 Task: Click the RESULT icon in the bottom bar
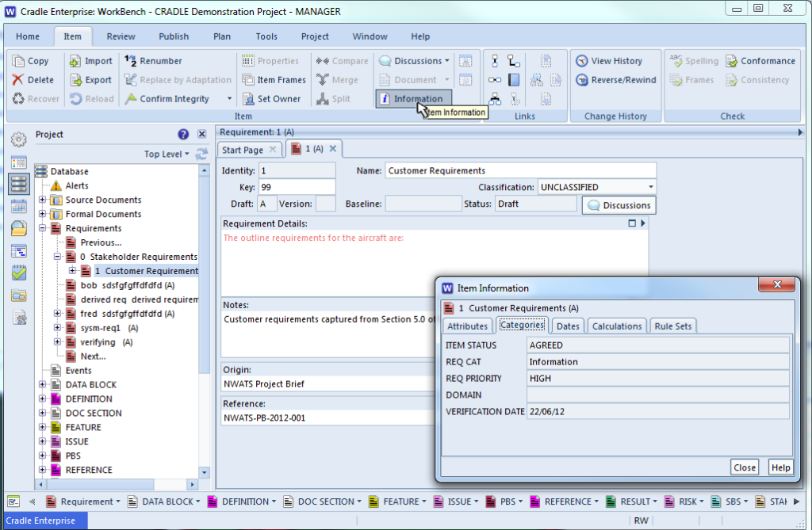(x=611, y=501)
